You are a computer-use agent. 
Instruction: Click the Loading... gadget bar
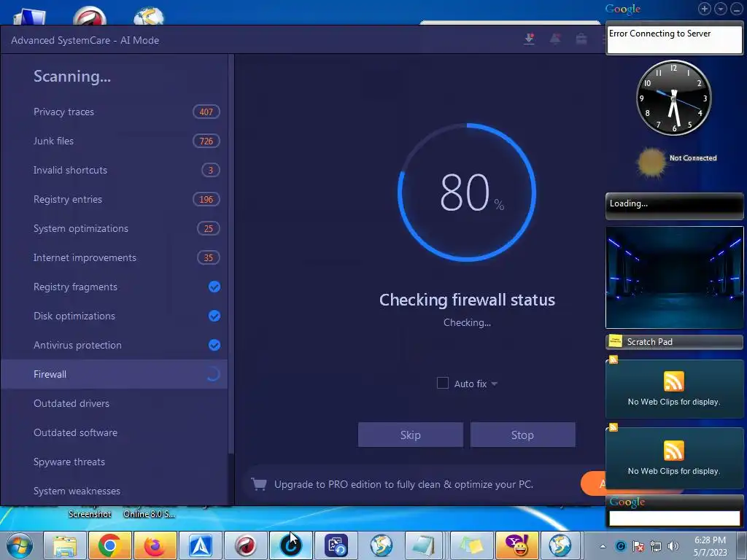674,206
